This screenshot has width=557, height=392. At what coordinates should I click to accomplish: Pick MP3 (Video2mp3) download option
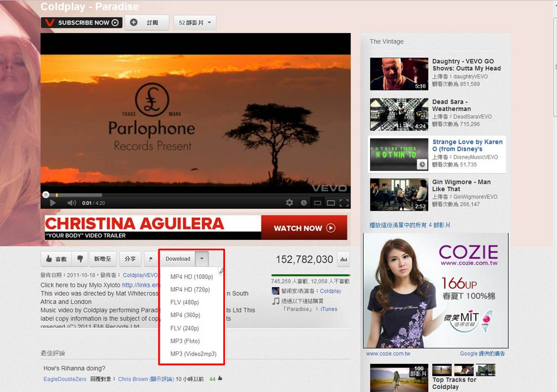click(x=193, y=354)
